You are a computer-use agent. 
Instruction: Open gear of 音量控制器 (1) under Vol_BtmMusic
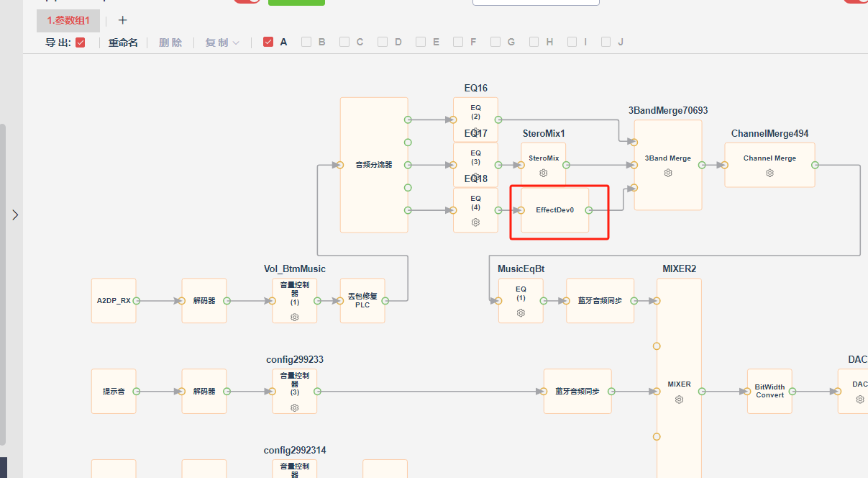click(x=294, y=317)
